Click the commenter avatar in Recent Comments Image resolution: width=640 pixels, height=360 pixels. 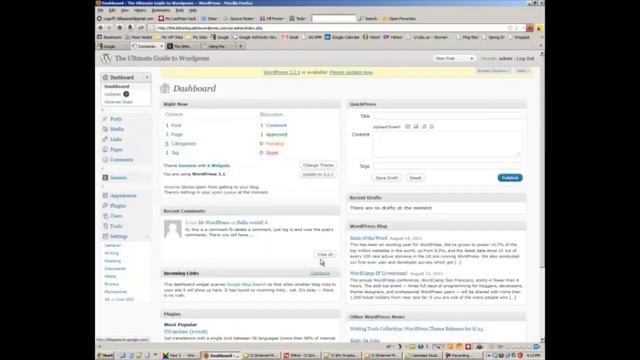173,229
